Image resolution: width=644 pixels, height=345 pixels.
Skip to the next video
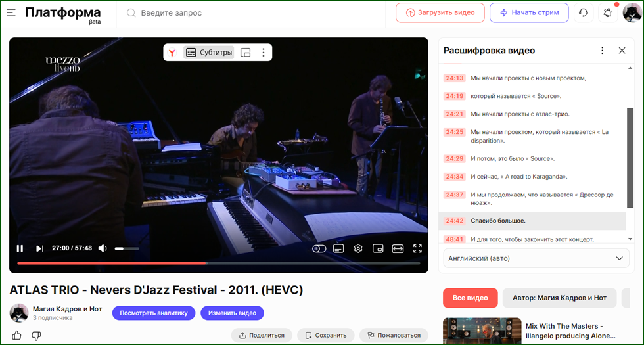(x=39, y=248)
